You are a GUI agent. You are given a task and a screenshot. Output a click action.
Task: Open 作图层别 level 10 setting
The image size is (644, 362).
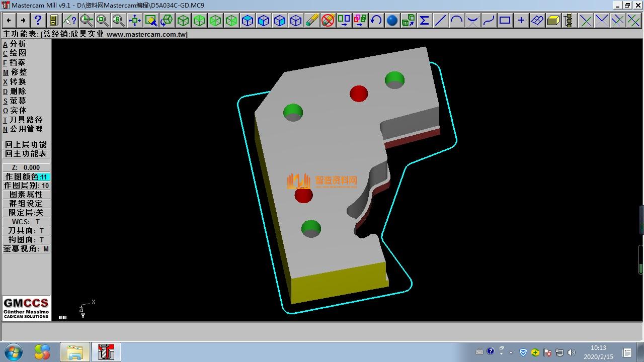point(26,186)
